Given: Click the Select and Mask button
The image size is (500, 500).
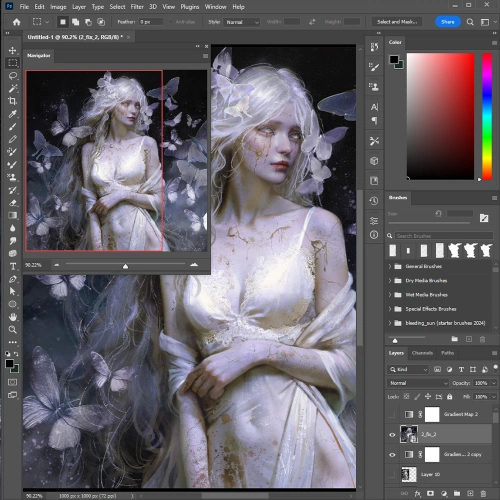Looking at the screenshot, I should click(397, 22).
